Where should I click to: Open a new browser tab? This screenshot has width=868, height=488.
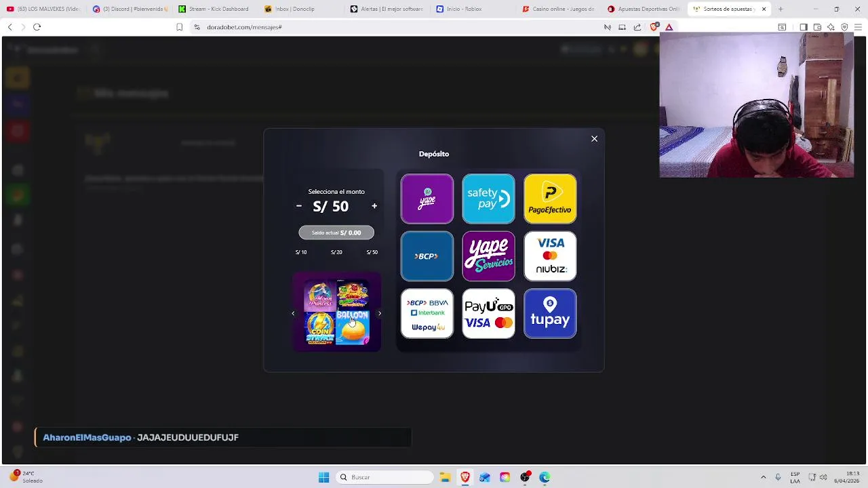point(781,9)
